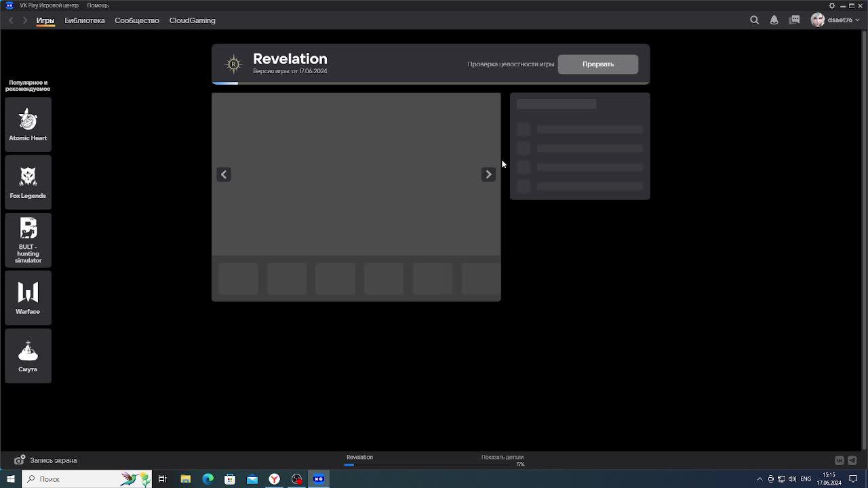The width and height of the screenshot is (868, 488).
Task: Open the Сообщество tab
Action: [x=137, y=20]
